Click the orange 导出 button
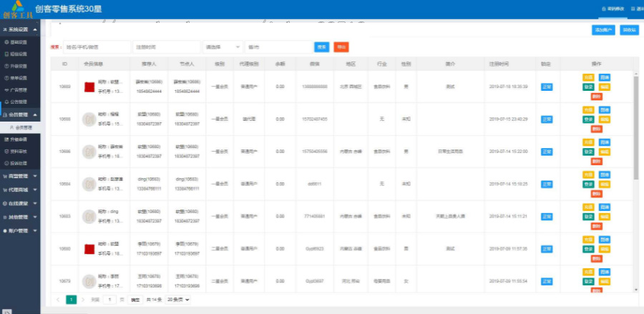This screenshot has width=644, height=314. (341, 46)
